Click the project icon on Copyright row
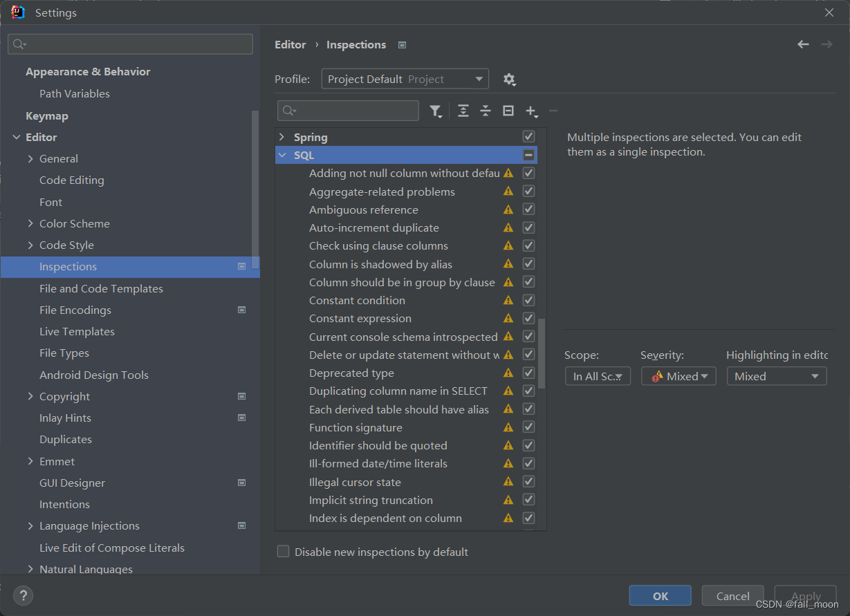 (241, 396)
